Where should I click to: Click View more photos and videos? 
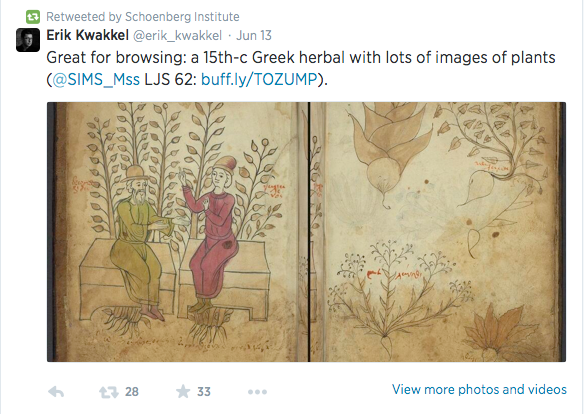point(479,389)
